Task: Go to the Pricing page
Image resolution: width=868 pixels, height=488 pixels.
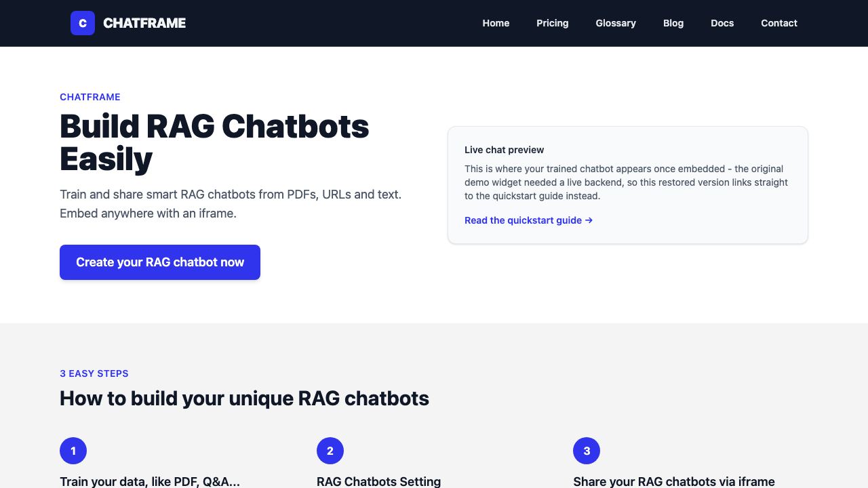Action: pos(553,23)
